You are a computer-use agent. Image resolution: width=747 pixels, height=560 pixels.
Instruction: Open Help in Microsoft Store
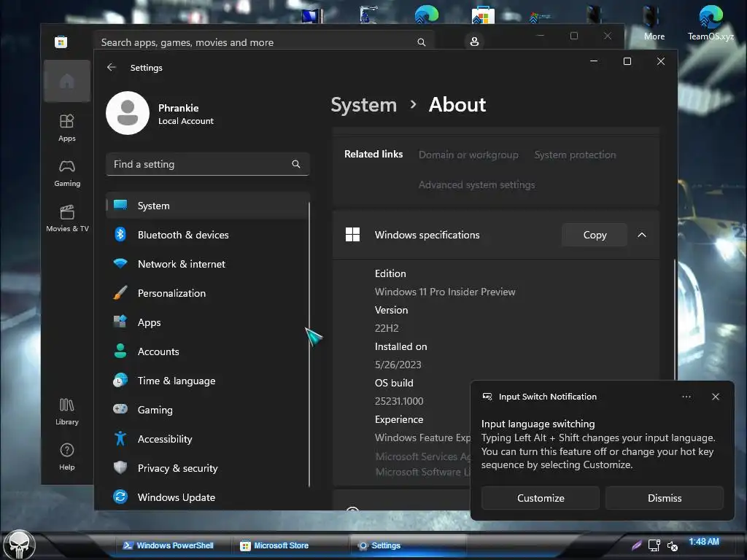tap(66, 457)
